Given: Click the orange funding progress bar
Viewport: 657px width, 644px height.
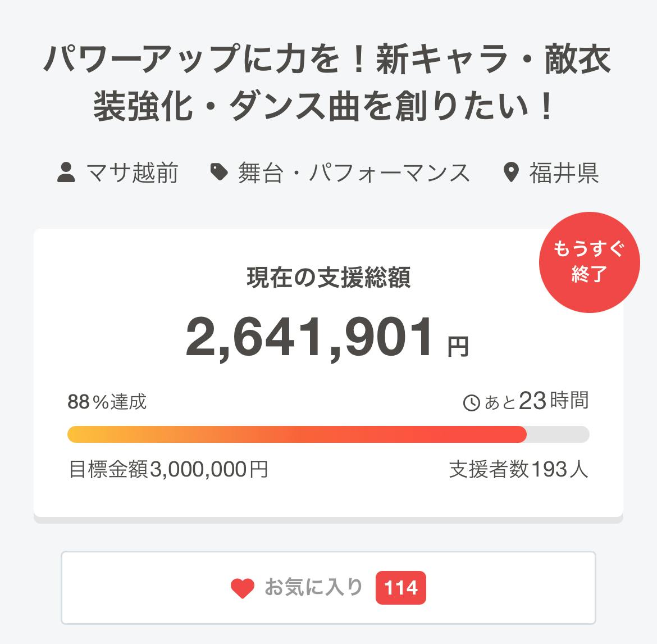Looking at the screenshot, I should pos(297,434).
